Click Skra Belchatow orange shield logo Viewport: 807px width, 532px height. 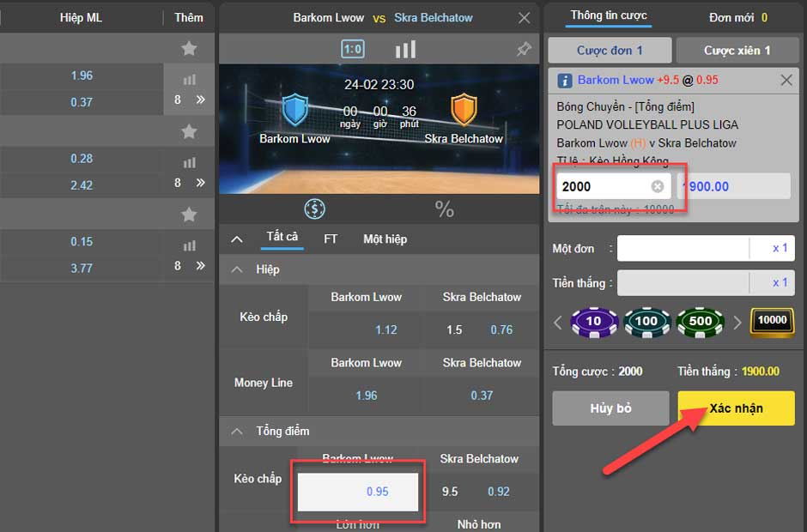pyautogui.click(x=464, y=109)
